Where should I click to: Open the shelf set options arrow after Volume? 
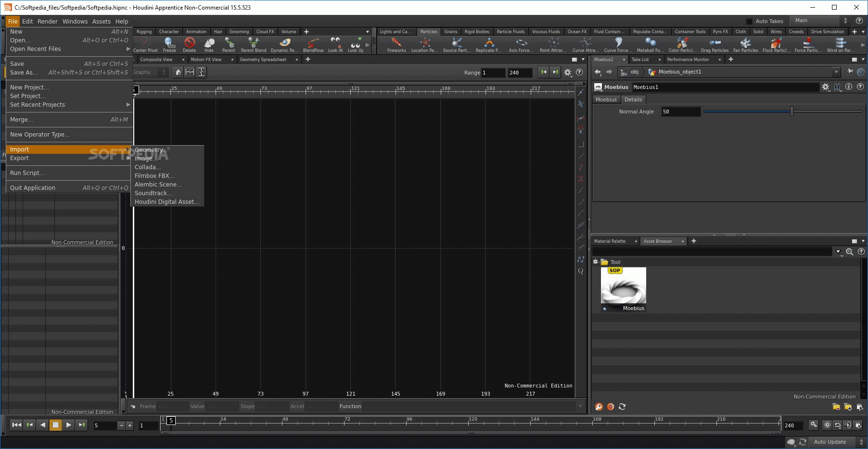[368, 32]
